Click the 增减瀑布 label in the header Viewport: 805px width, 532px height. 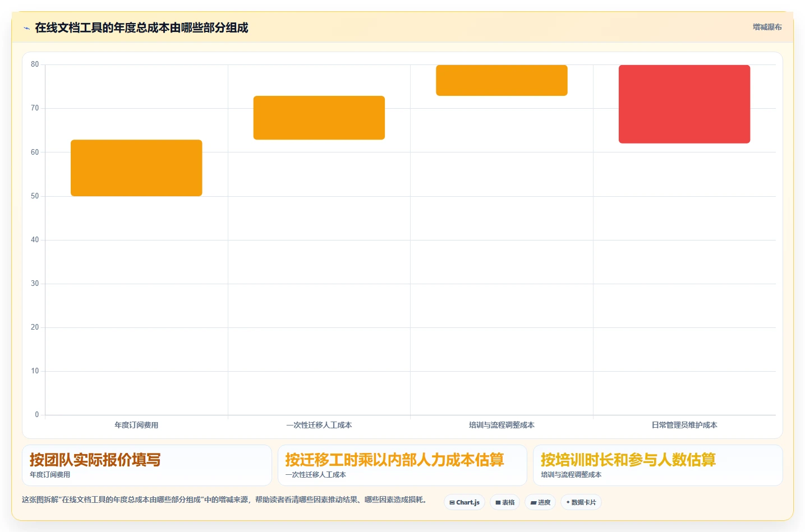pos(767,27)
